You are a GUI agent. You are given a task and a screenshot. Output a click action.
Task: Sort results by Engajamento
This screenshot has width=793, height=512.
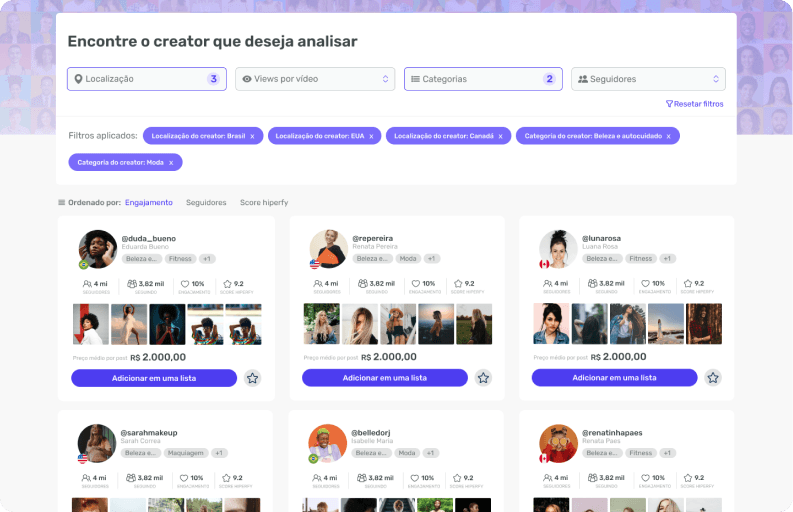pyautogui.click(x=149, y=202)
